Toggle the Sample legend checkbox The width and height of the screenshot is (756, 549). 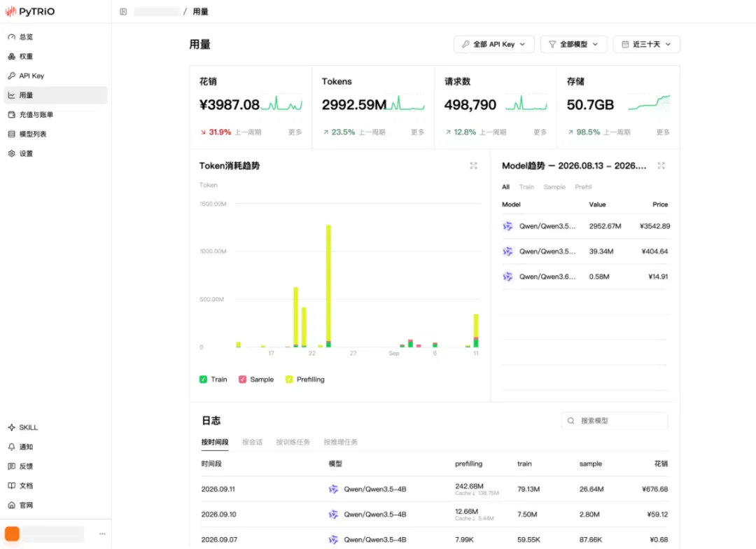tap(242, 379)
